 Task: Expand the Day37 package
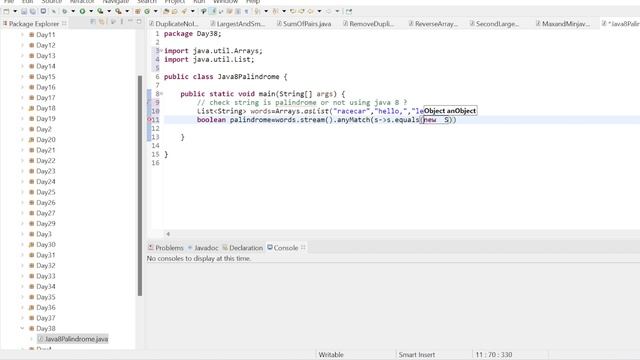tap(22, 318)
